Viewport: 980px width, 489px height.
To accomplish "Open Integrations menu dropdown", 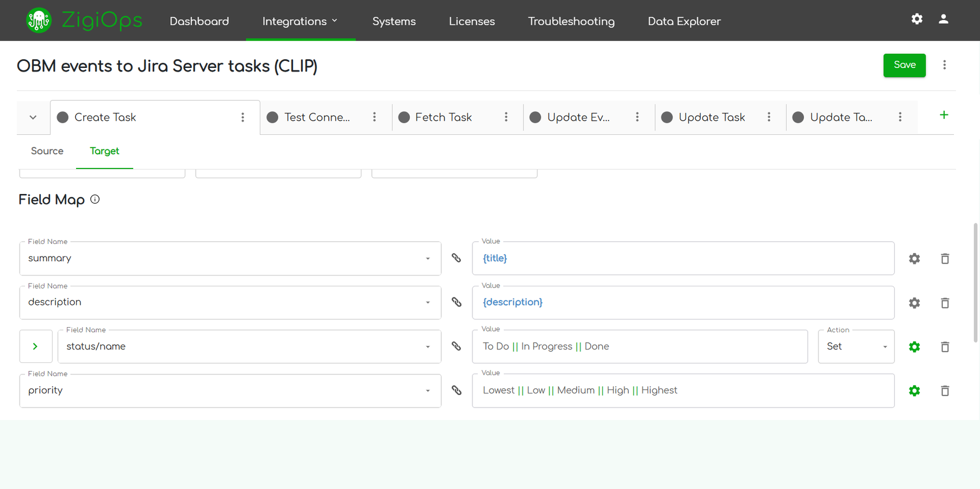I will pos(301,21).
